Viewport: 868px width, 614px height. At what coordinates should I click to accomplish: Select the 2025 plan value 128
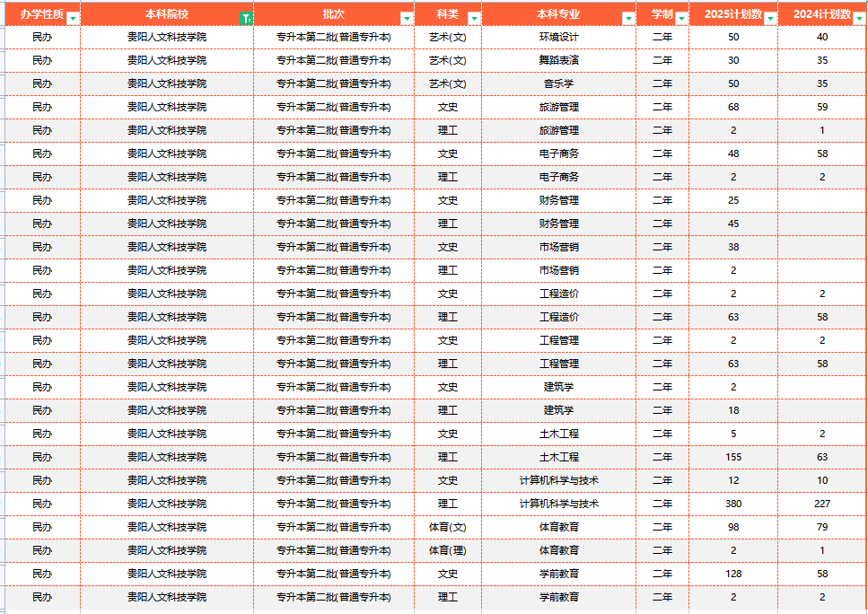733,574
